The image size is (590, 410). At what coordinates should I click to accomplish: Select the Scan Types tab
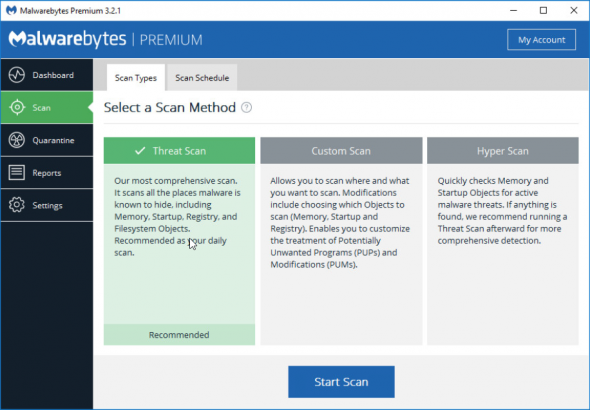(136, 77)
